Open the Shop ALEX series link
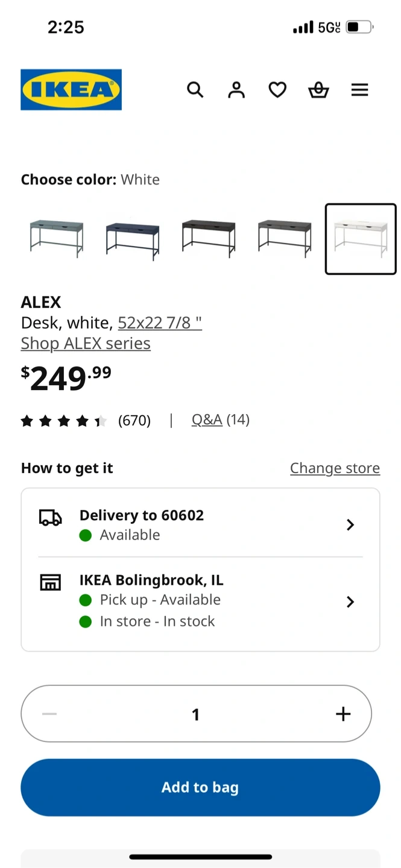This screenshot has height=868, width=401. pyautogui.click(x=86, y=344)
